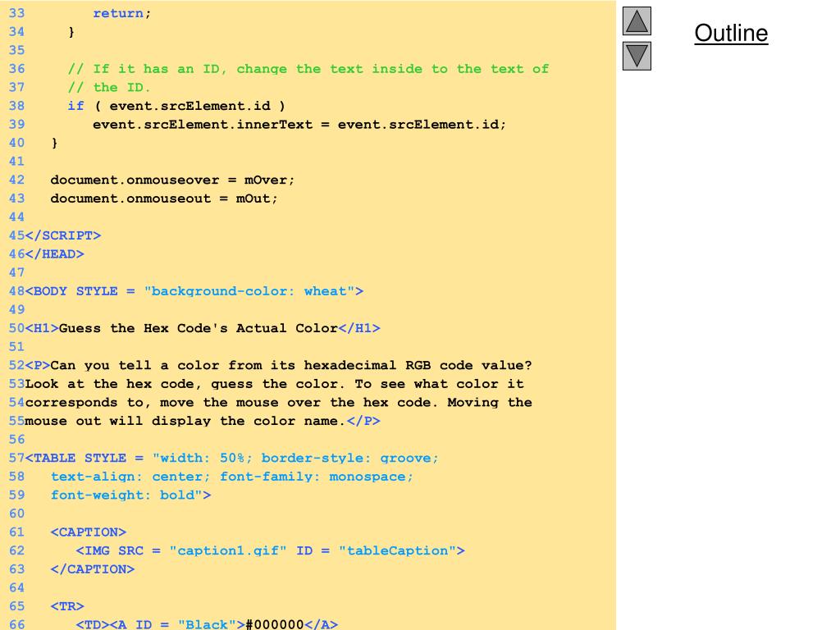Click the '#000000' Black anchor line

[x=207, y=624]
